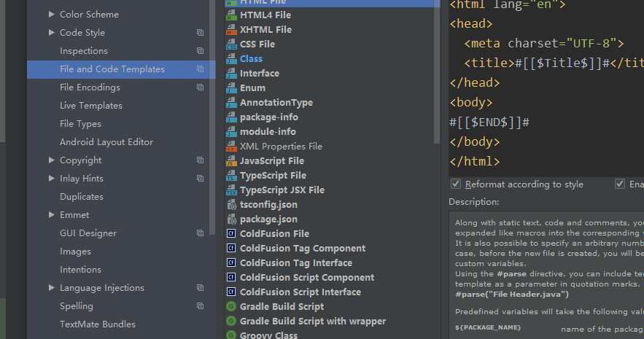Image resolution: width=644 pixels, height=339 pixels.
Task: Click the JavaScript File template icon
Action: [x=231, y=161]
